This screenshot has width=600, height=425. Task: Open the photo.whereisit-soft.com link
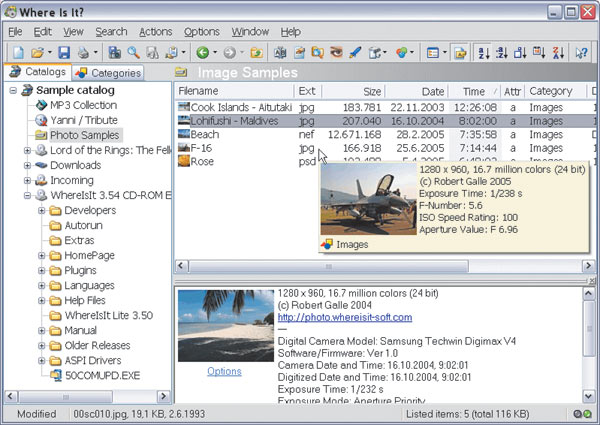pos(343,317)
